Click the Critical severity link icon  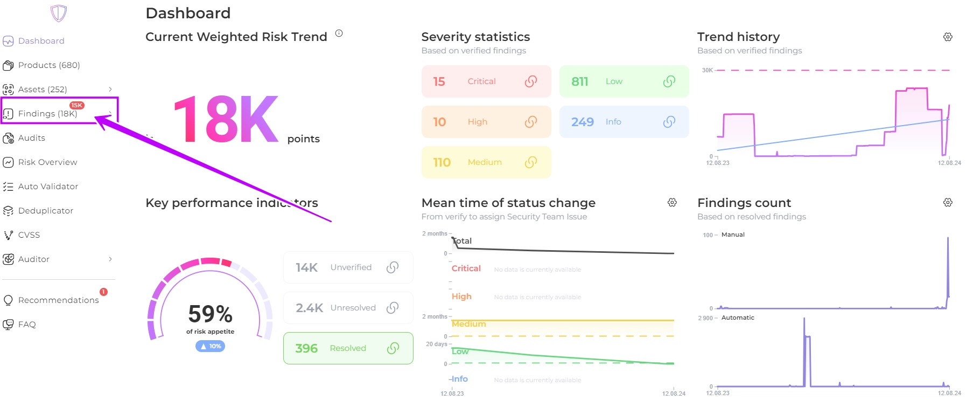pos(530,81)
